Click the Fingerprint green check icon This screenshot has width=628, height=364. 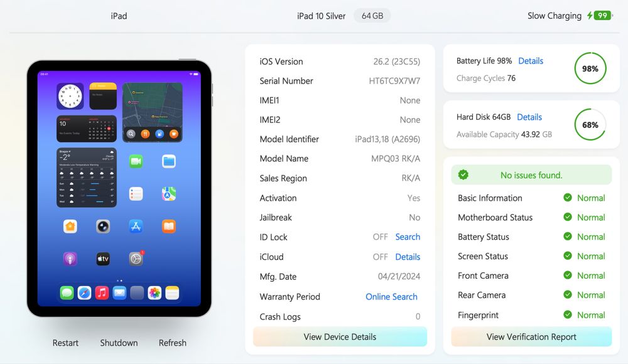(x=568, y=314)
